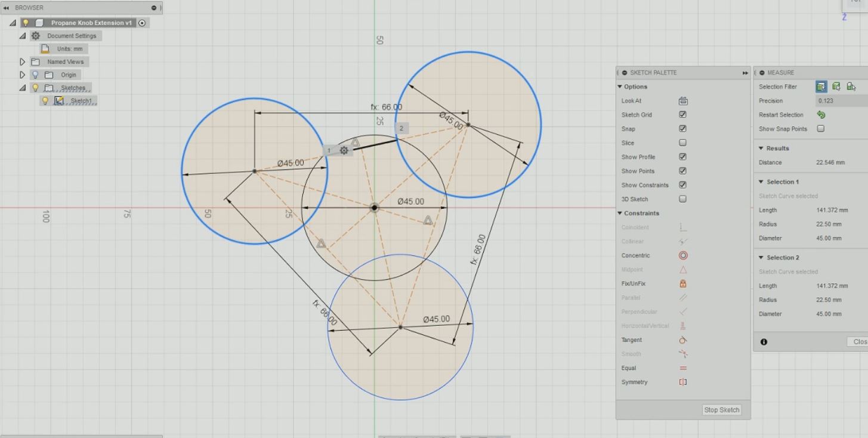
Task: Select the Sketch1 label in the browser
Action: tap(81, 101)
